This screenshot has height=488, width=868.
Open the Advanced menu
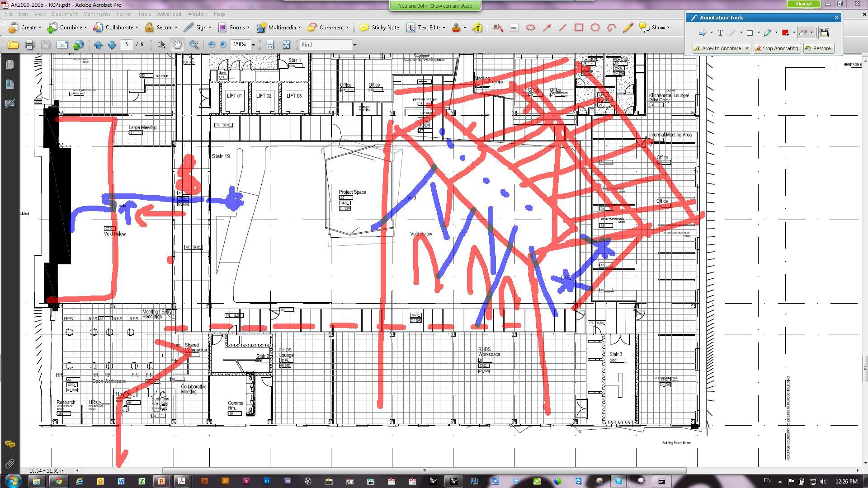[169, 14]
